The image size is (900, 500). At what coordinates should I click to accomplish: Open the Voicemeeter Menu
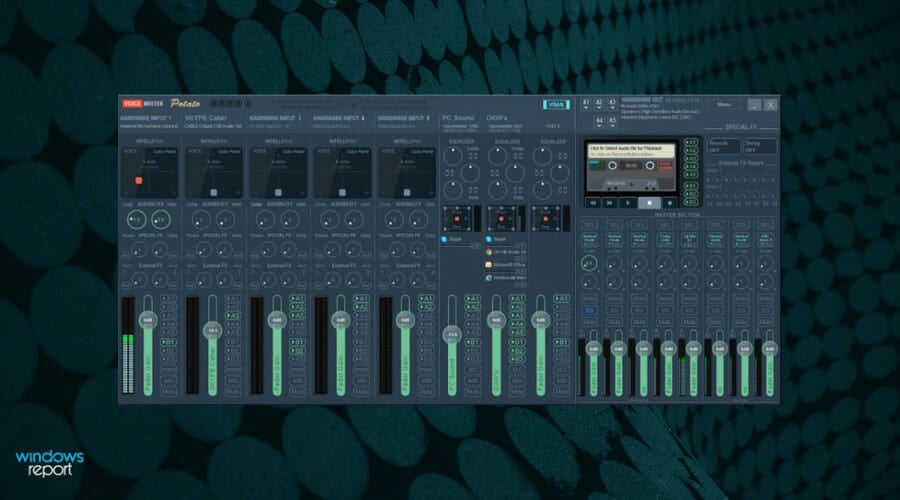coord(724,104)
